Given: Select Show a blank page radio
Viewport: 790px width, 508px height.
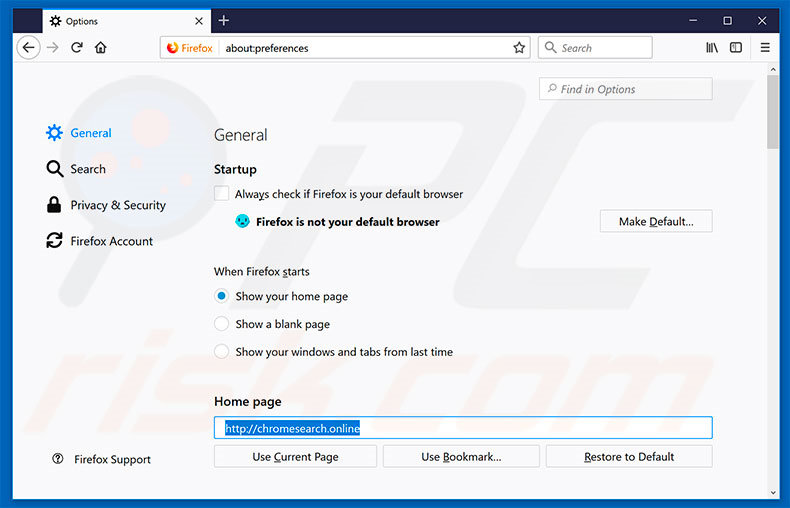Looking at the screenshot, I should 221,324.
